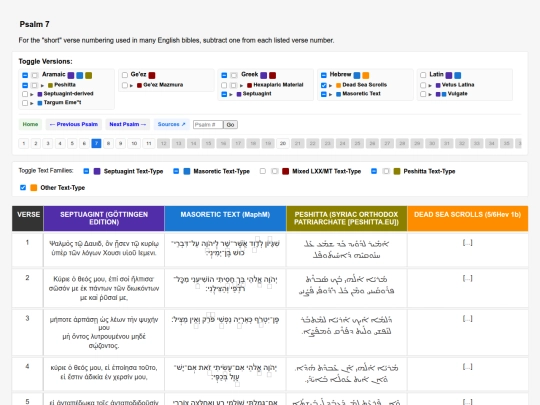Toggle Septuagint Text-Type family checkbox

pos(86,171)
